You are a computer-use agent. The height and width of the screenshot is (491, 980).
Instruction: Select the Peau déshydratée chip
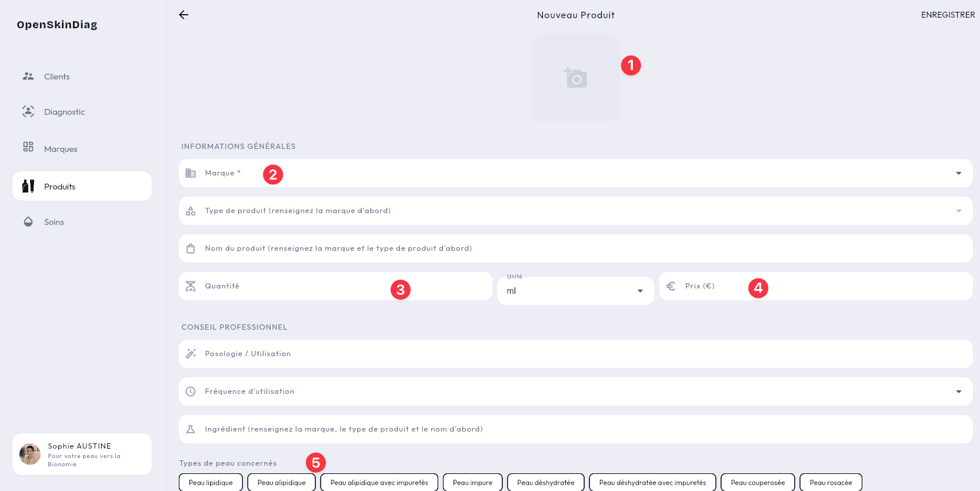pyautogui.click(x=546, y=482)
